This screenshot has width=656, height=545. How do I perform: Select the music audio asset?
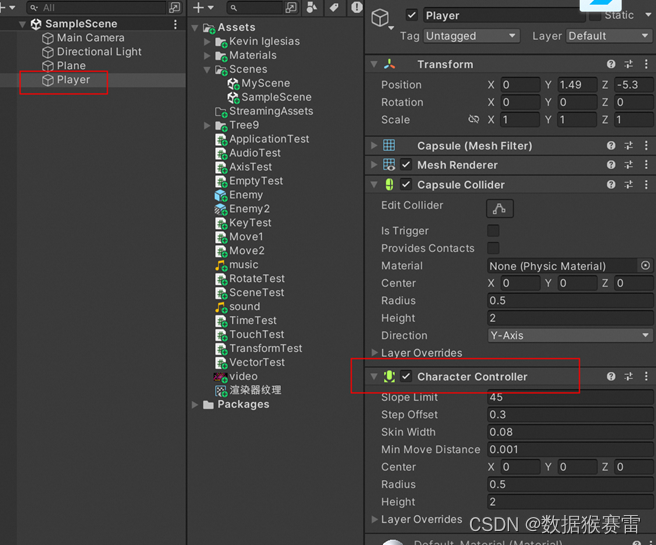(x=236, y=265)
